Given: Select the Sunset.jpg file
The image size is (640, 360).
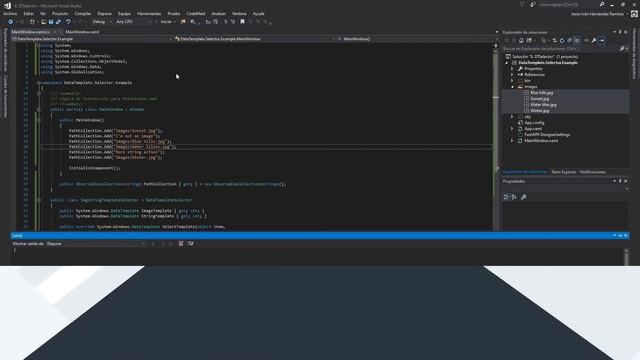Looking at the screenshot, I should click(x=540, y=99).
